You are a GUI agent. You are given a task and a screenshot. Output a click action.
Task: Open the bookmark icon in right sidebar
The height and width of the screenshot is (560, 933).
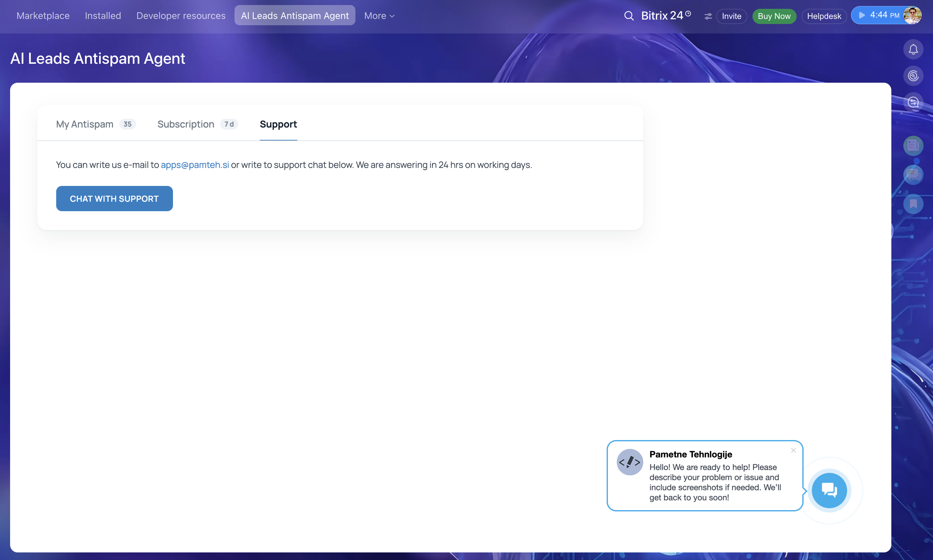(x=913, y=204)
